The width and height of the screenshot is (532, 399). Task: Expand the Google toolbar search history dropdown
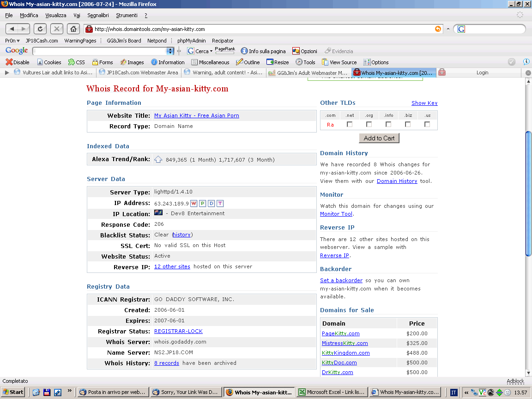[x=170, y=51]
